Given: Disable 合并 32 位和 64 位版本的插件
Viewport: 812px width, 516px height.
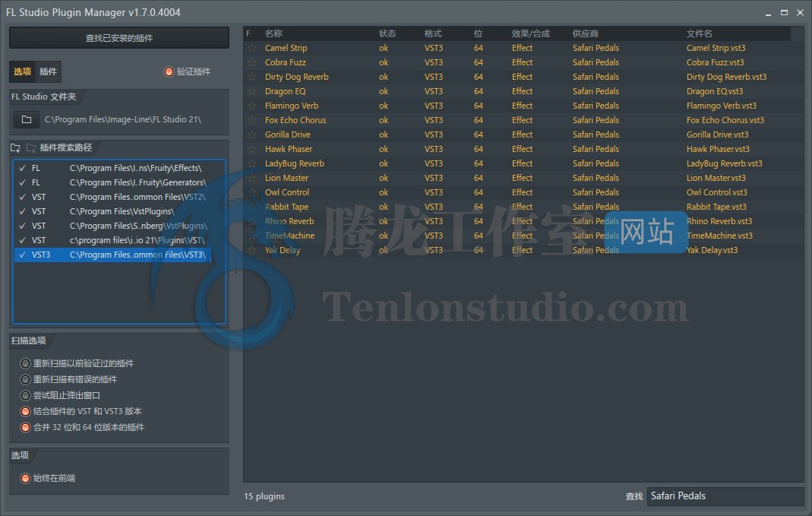Looking at the screenshot, I should [x=25, y=427].
